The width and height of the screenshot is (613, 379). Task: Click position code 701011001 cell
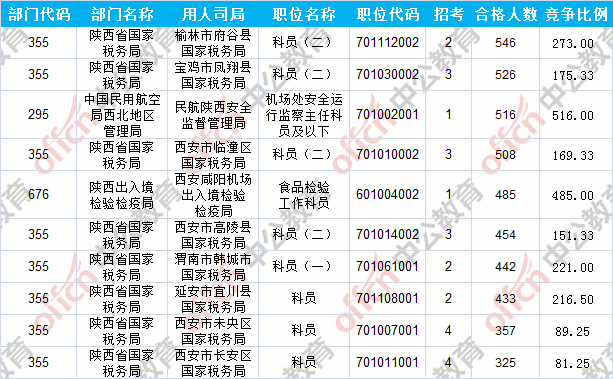(387, 363)
